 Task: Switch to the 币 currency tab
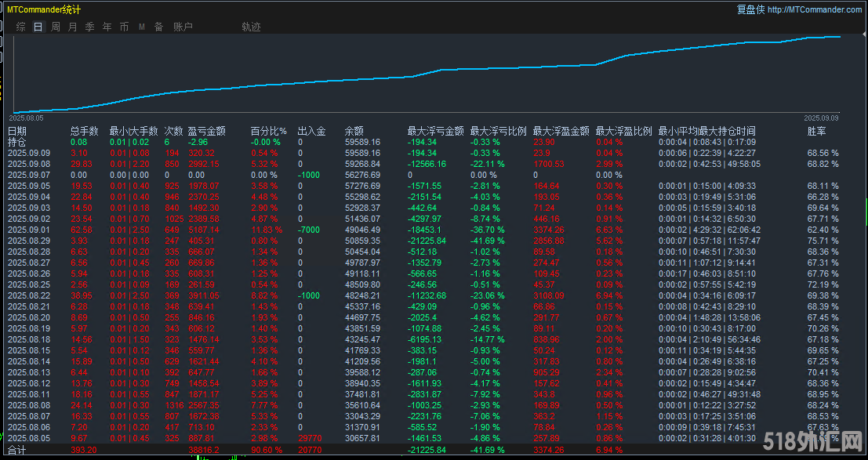coord(124,27)
